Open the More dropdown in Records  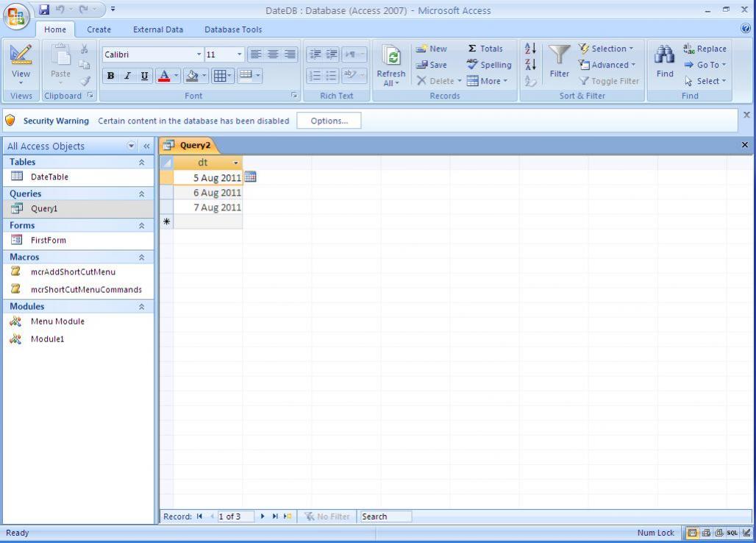point(487,81)
